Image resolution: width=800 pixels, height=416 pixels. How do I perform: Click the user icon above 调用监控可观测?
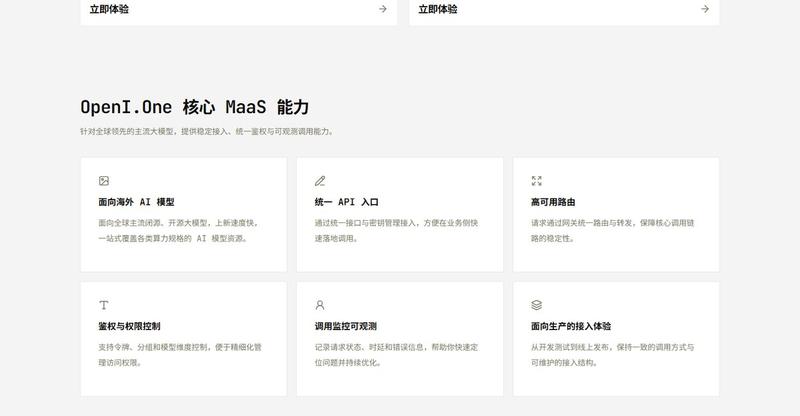320,305
